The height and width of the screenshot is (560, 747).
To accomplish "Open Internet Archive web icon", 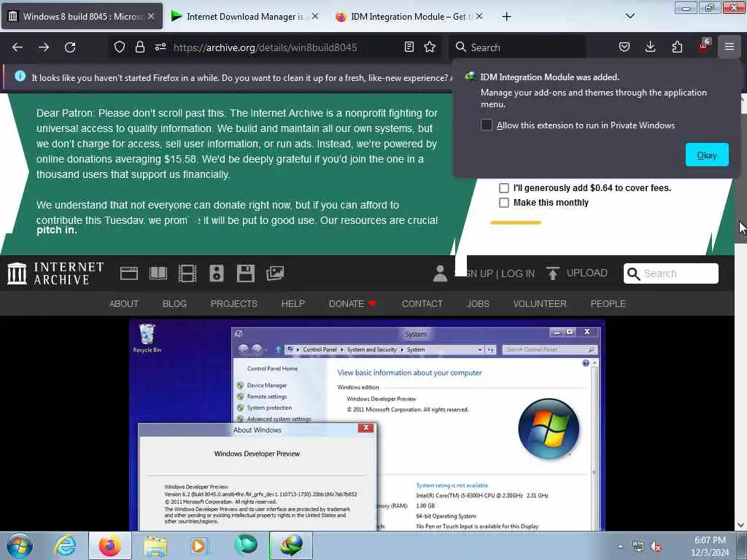I will pyautogui.click(x=128, y=273).
